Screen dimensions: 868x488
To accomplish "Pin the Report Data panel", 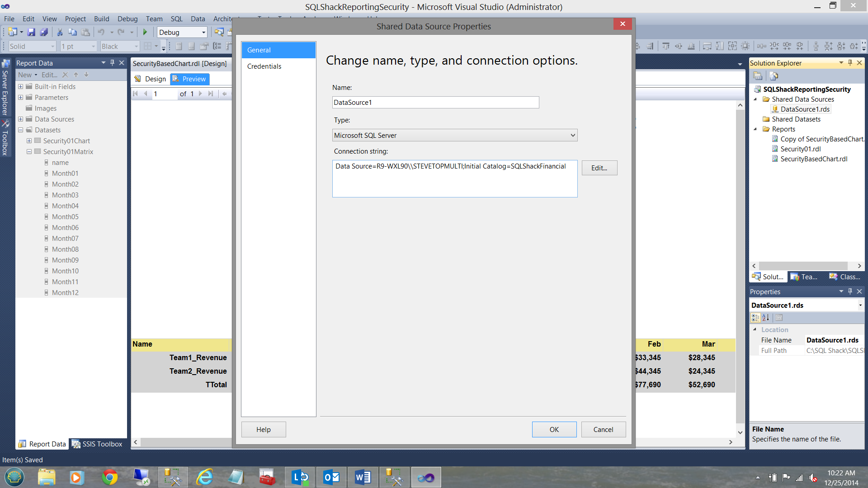I will pos(112,63).
